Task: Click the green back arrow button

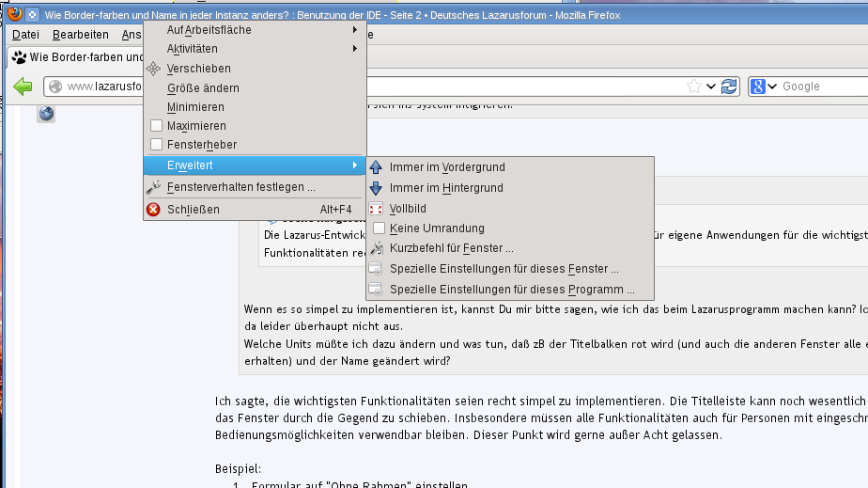Action: coord(23,87)
